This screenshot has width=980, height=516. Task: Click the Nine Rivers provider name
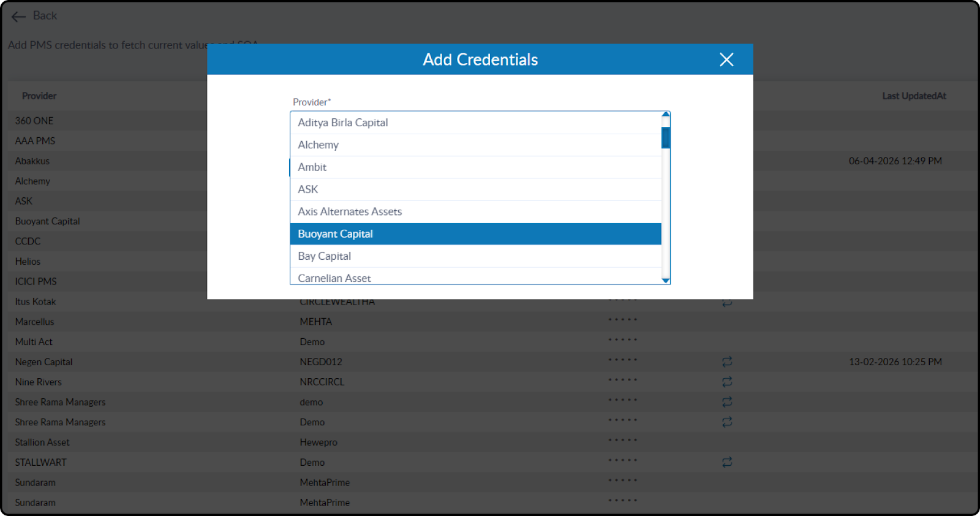[x=38, y=382]
